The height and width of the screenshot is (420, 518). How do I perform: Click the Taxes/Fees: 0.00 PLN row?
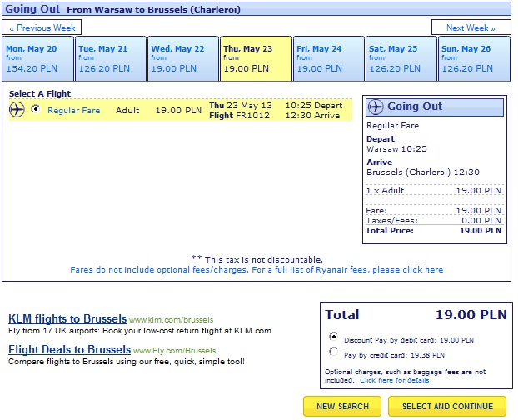[x=433, y=220]
